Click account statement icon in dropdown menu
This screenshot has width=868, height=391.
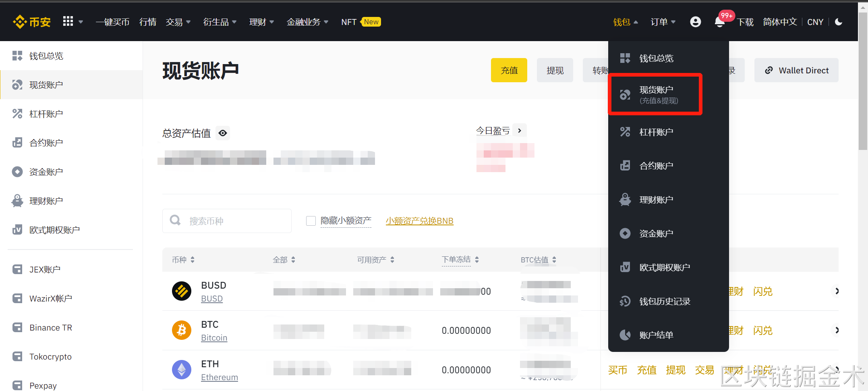tap(625, 335)
